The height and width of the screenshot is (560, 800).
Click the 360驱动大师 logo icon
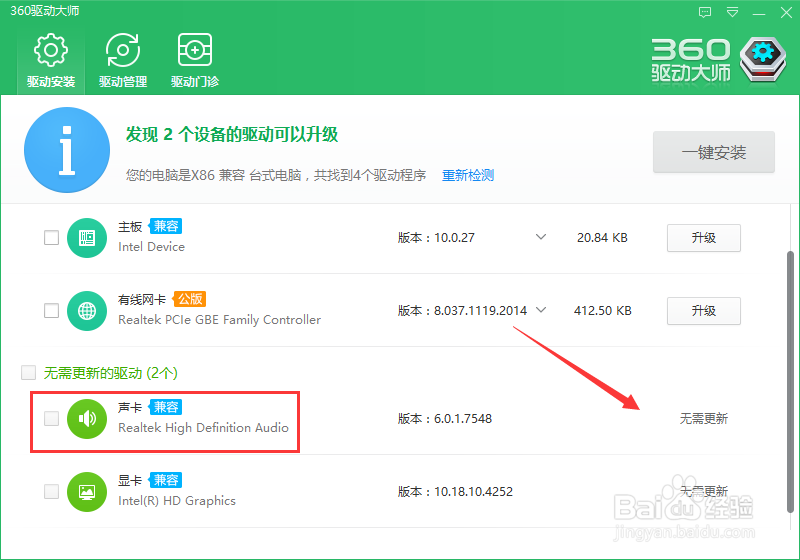[763, 59]
